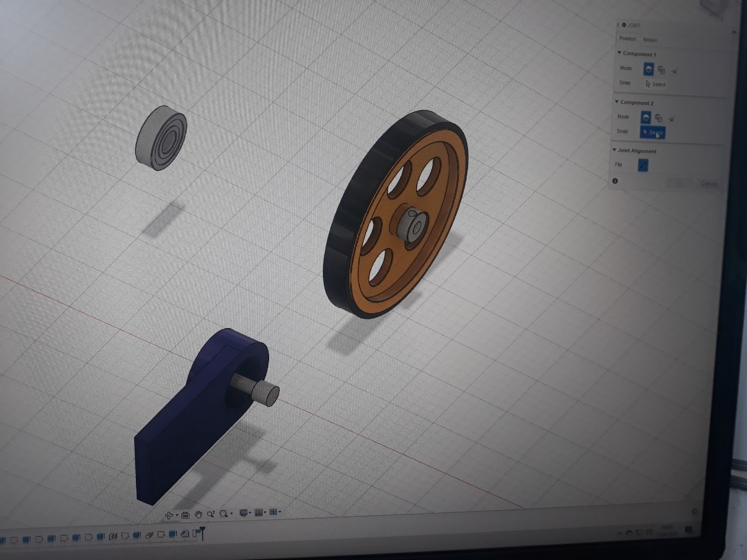Choose Between Two Faces mode for Component 1
The height and width of the screenshot is (560, 747).
661,70
